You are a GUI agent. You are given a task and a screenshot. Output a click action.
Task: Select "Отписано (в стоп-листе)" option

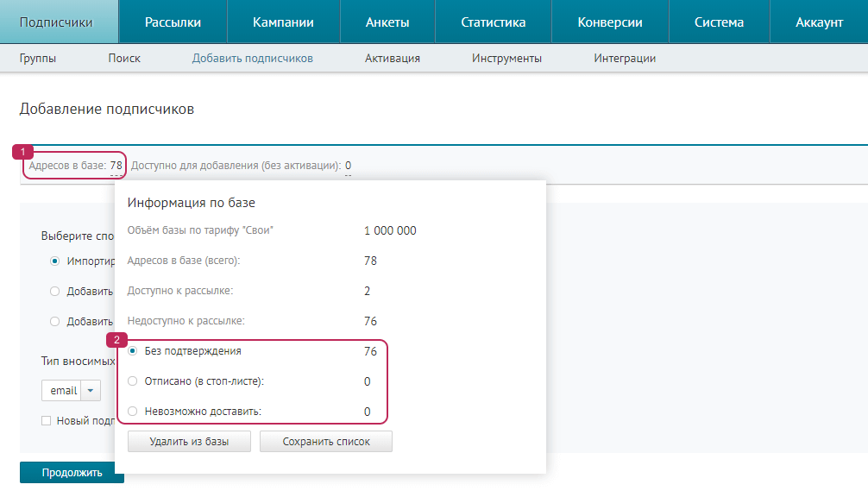(x=133, y=381)
